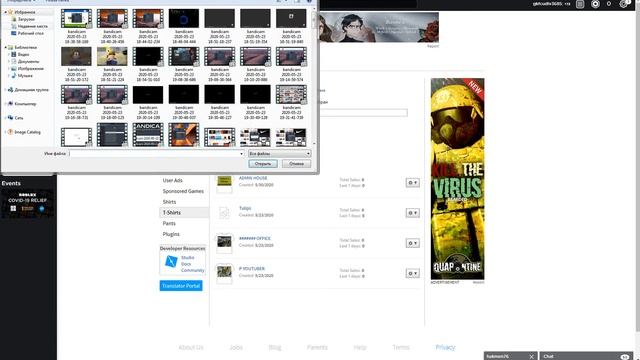This screenshot has width=640, height=360.
Task: Open the Избранное favorites star in sidebar
Action: tap(11, 12)
